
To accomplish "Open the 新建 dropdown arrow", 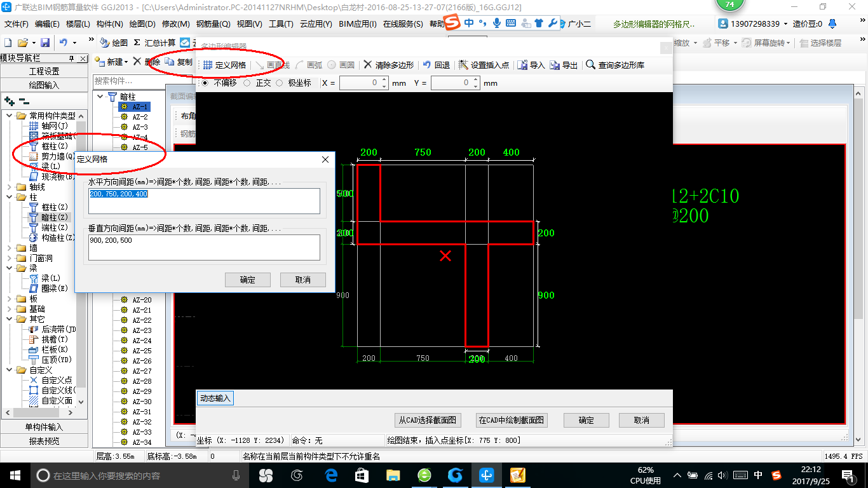I will point(126,62).
